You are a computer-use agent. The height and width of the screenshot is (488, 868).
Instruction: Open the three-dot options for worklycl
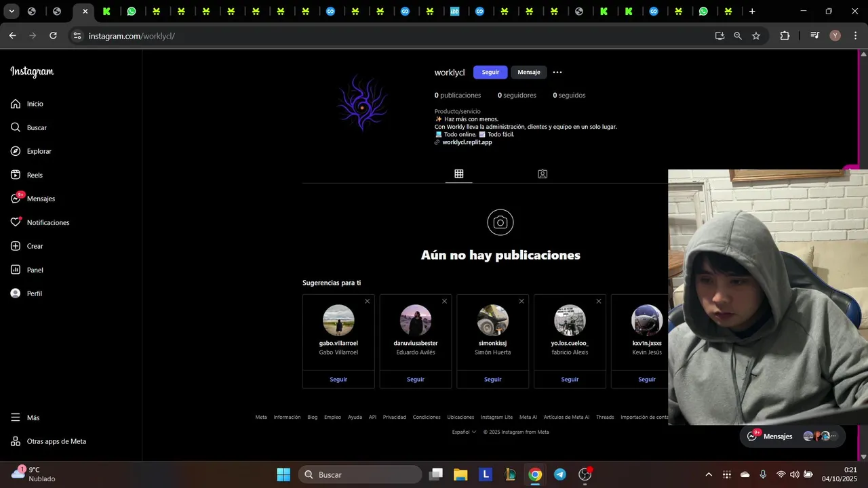(x=557, y=72)
